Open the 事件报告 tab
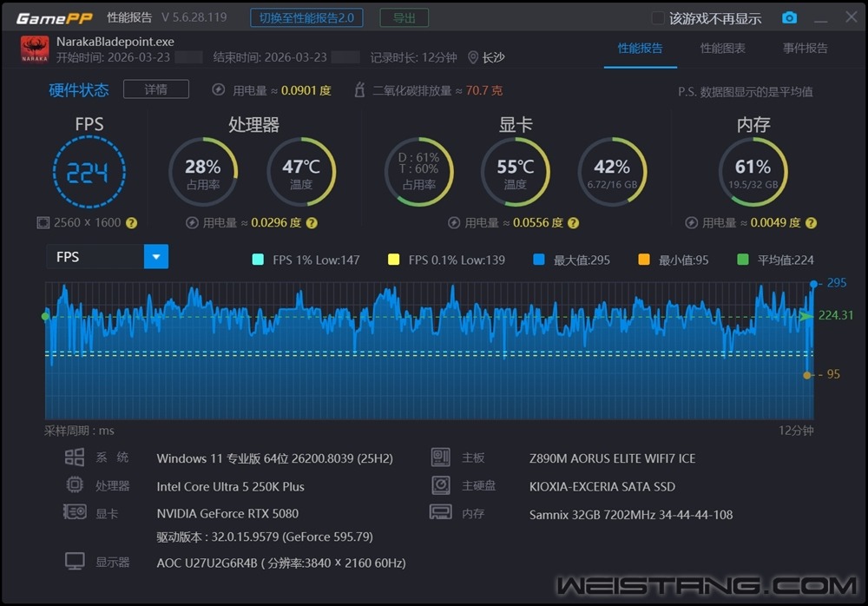Screen dimensions: 868x606 (805, 49)
